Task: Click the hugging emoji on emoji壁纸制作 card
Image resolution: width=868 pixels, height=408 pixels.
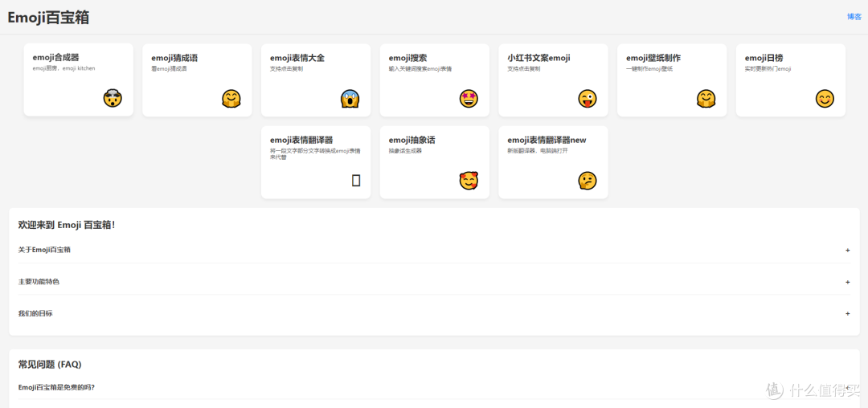Action: click(706, 99)
